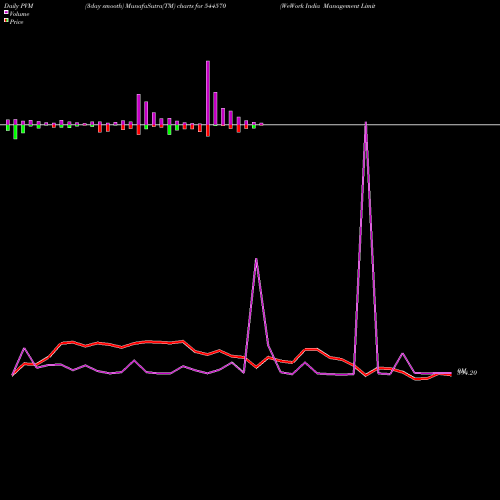The height and width of the screenshot is (500, 500).
Task: Click the 'Daily PVM' title text
Action: pyautogui.click(x=19, y=6)
